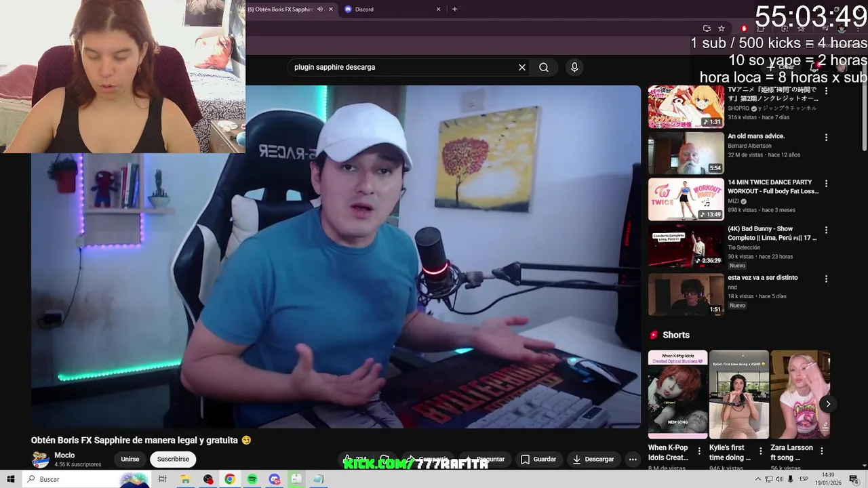Viewport: 868px width, 488px height.
Task: Open options menu for Kylie's first Short
Action: [760, 451]
